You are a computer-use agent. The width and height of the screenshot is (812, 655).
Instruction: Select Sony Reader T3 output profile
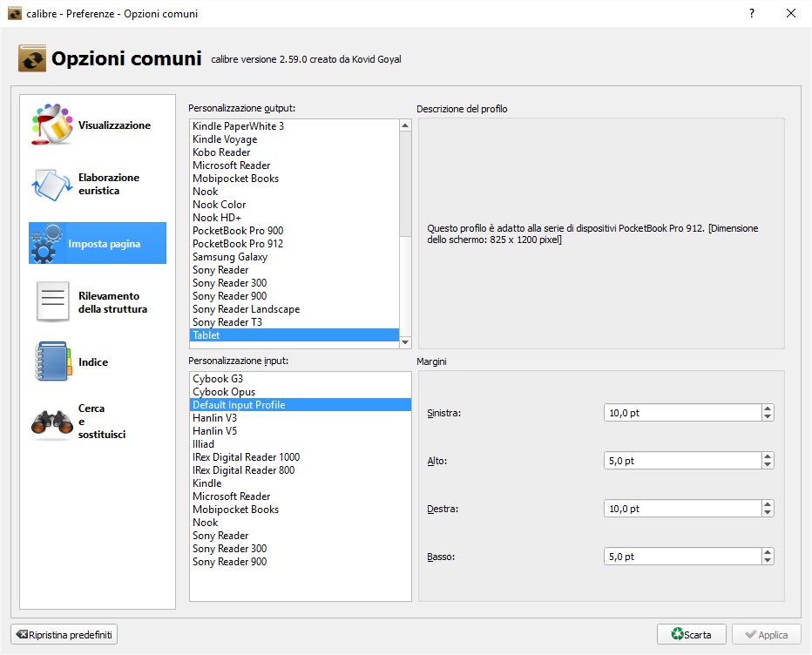coord(227,322)
